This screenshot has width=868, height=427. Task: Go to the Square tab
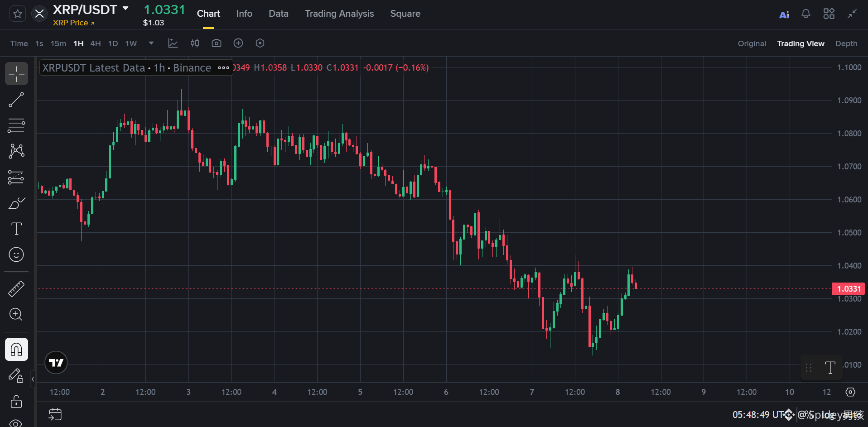(x=405, y=14)
